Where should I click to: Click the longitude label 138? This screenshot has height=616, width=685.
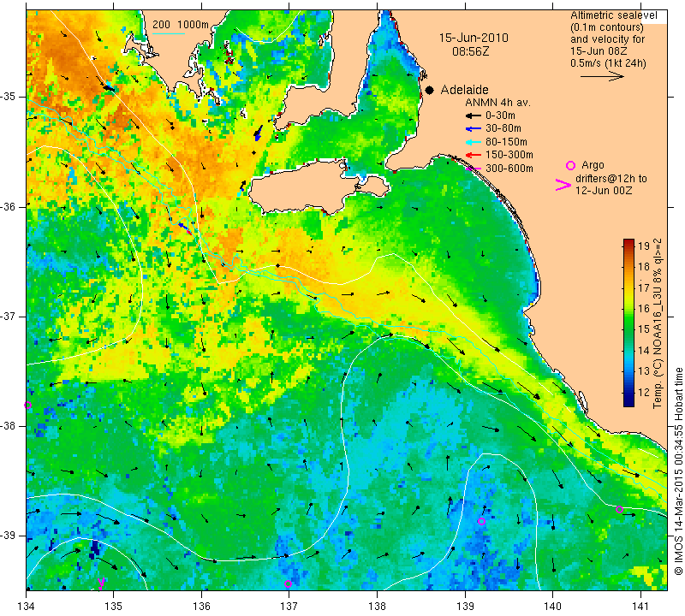pos(377,606)
